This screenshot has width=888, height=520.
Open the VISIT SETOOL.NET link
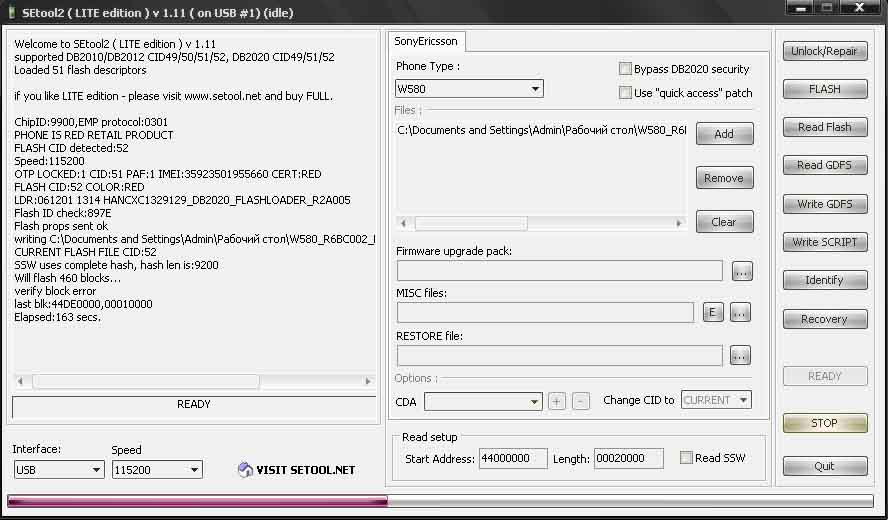point(305,470)
